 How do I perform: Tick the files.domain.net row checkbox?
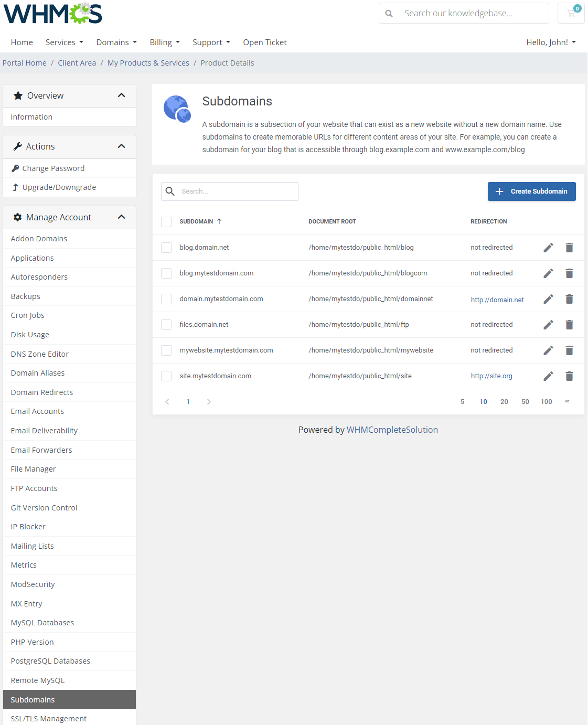(x=166, y=325)
